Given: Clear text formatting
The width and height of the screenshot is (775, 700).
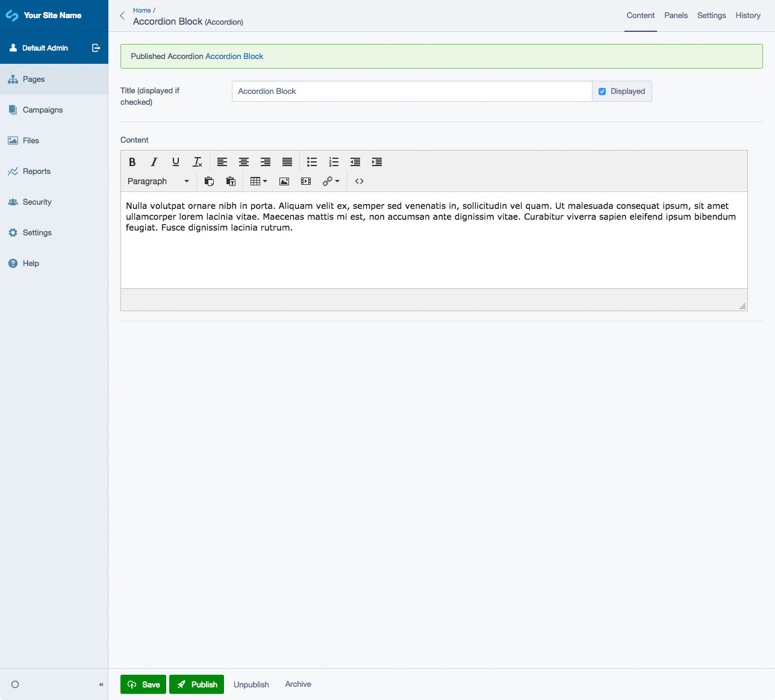Looking at the screenshot, I should point(198,162).
